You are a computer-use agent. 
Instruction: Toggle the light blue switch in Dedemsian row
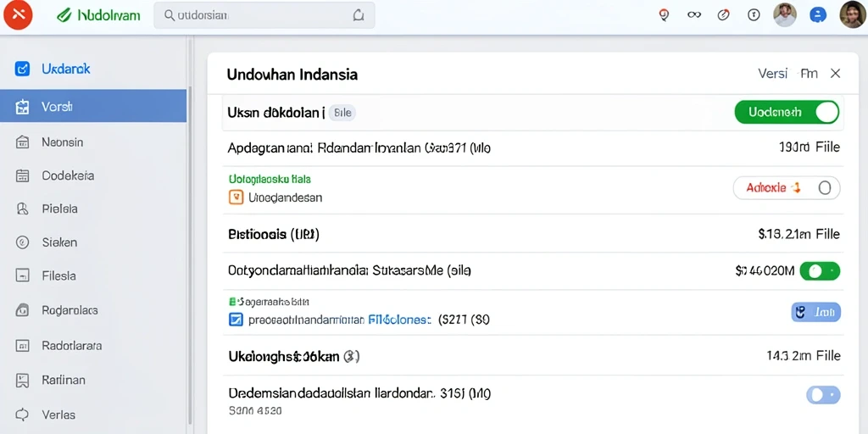tap(824, 395)
